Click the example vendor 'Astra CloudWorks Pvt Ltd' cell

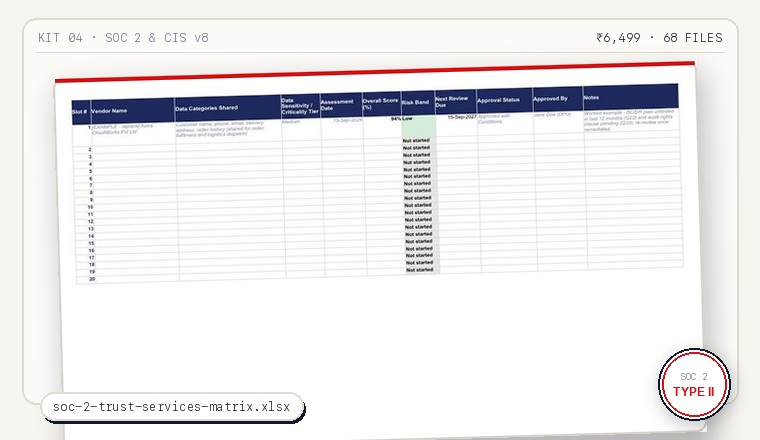click(133, 135)
